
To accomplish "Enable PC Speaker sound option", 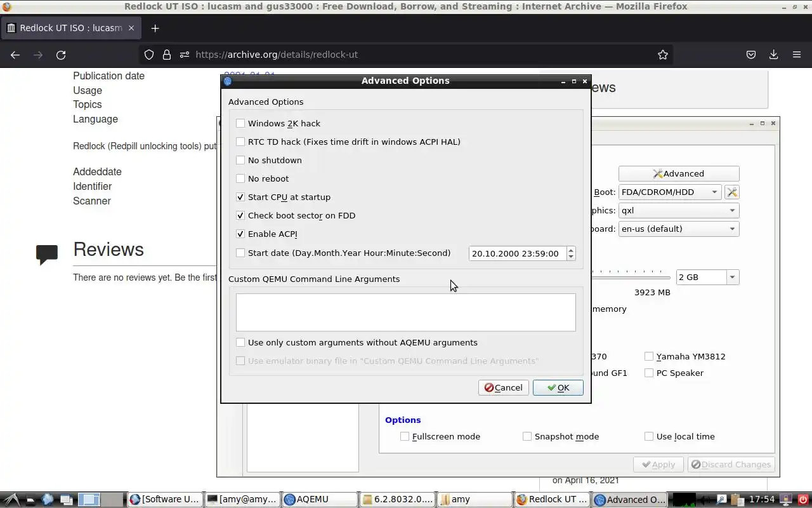I will [649, 373].
